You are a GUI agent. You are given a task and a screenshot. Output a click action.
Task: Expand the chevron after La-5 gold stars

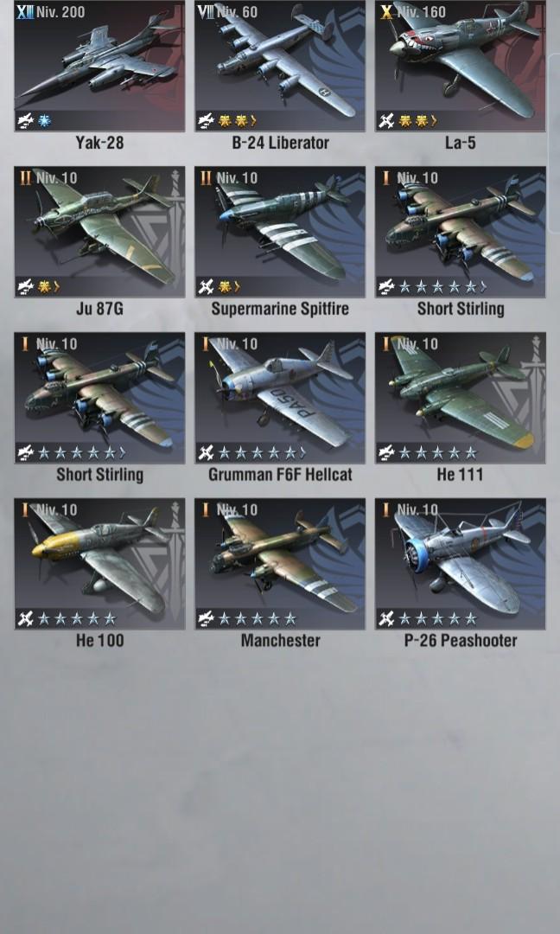click(x=434, y=122)
